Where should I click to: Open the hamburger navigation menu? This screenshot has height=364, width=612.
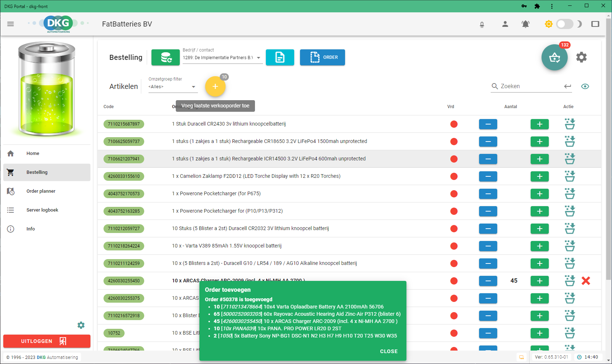click(11, 24)
